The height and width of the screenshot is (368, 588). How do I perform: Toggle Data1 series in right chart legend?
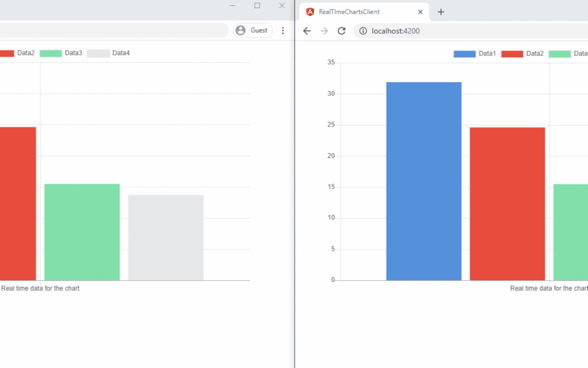point(475,54)
